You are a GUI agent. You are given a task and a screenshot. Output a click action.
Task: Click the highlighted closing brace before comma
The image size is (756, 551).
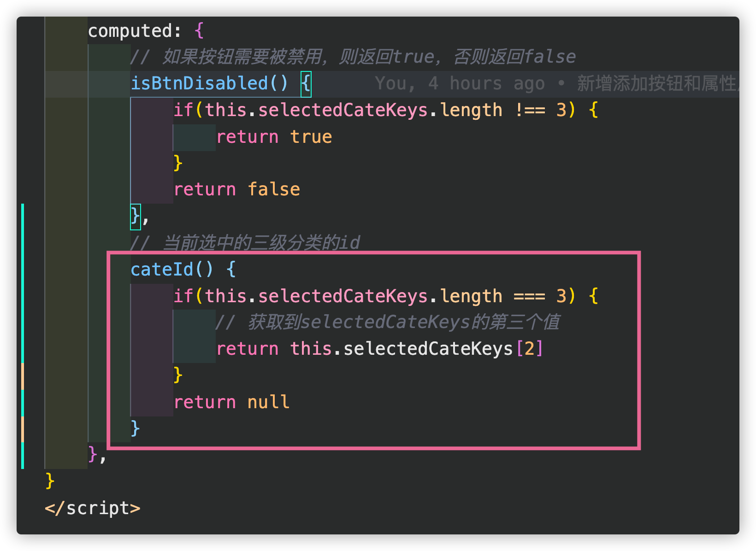[x=135, y=216]
